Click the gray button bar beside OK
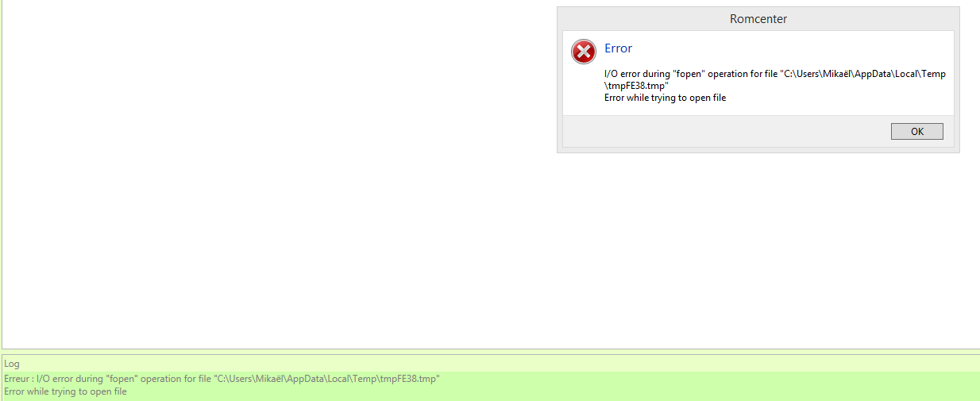This screenshot has height=401, width=980. click(x=715, y=132)
